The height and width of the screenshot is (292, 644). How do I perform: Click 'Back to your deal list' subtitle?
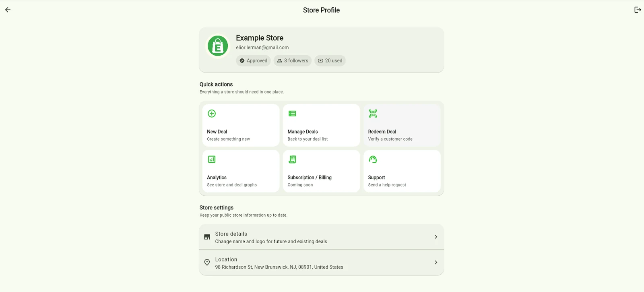pos(308,139)
